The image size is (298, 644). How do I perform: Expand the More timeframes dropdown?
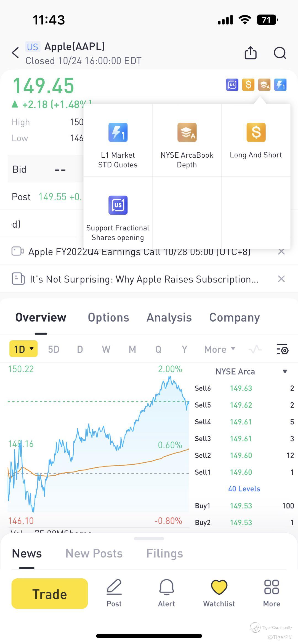[x=220, y=349]
